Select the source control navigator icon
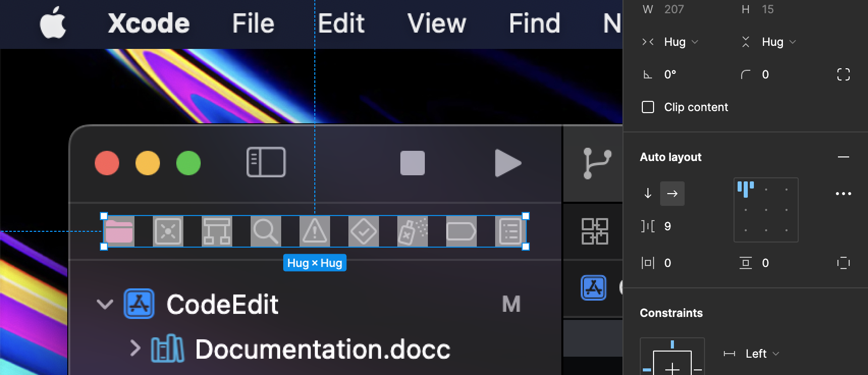This screenshot has height=375, width=868. click(168, 231)
